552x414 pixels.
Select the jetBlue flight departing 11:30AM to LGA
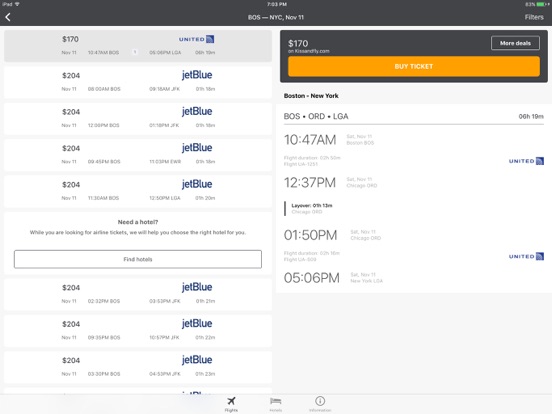(x=138, y=191)
